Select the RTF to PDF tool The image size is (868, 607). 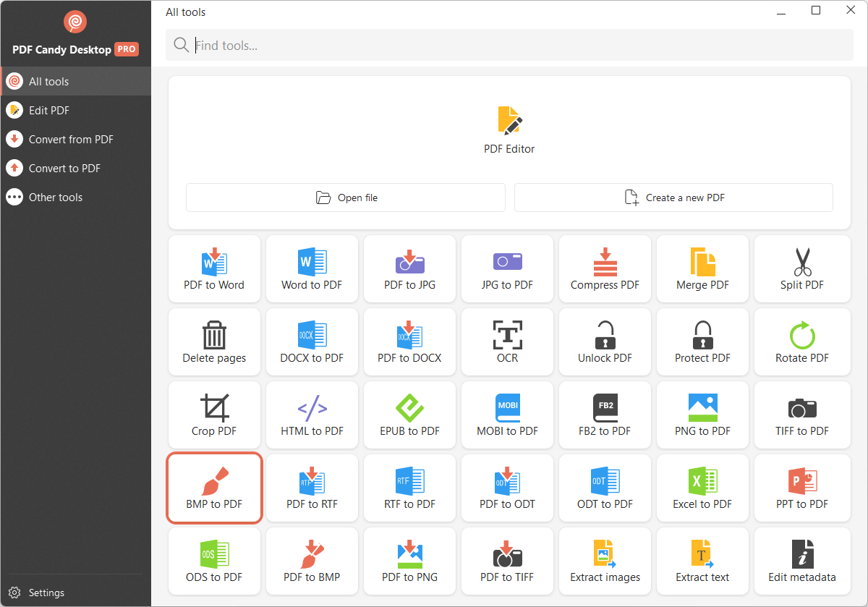[409, 488]
